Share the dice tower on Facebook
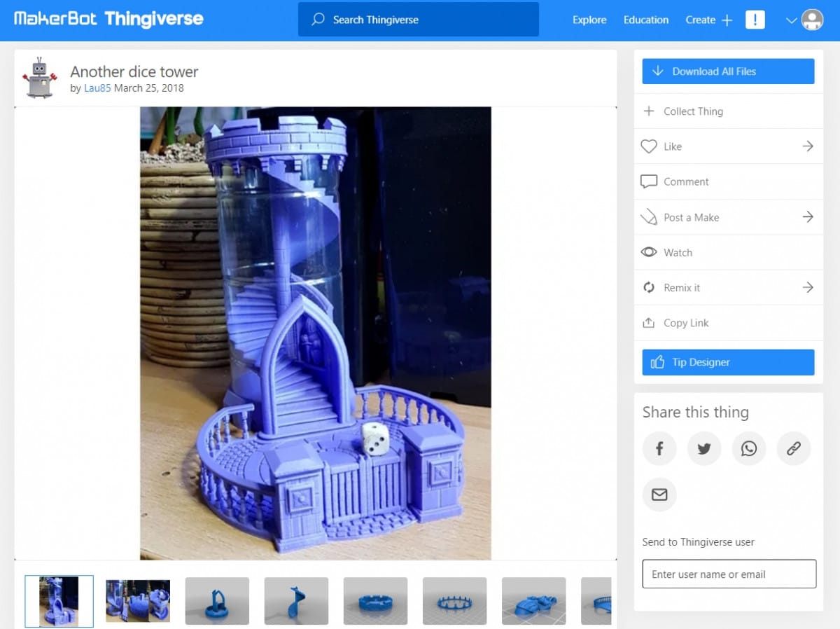This screenshot has height=629, width=840. 659,448
